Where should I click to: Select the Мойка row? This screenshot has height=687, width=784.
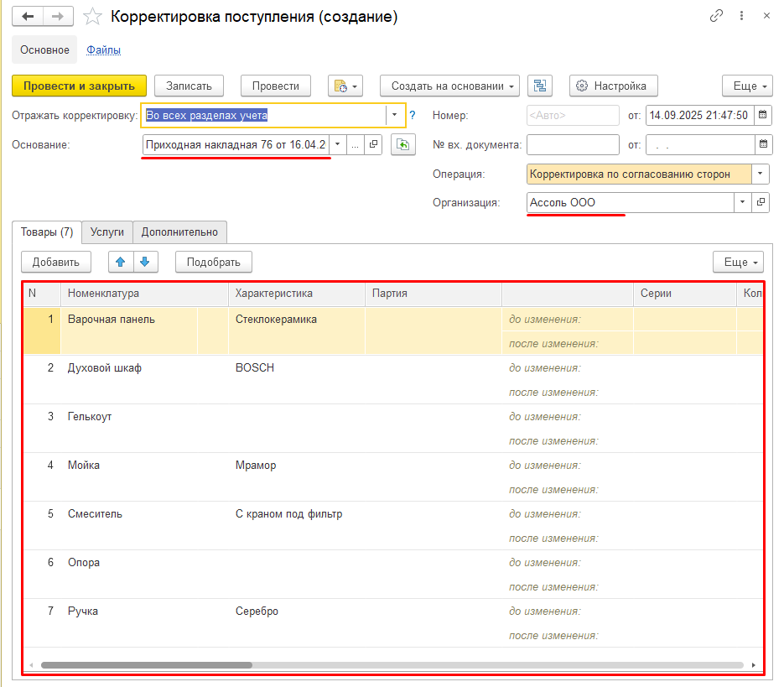[x=393, y=476]
